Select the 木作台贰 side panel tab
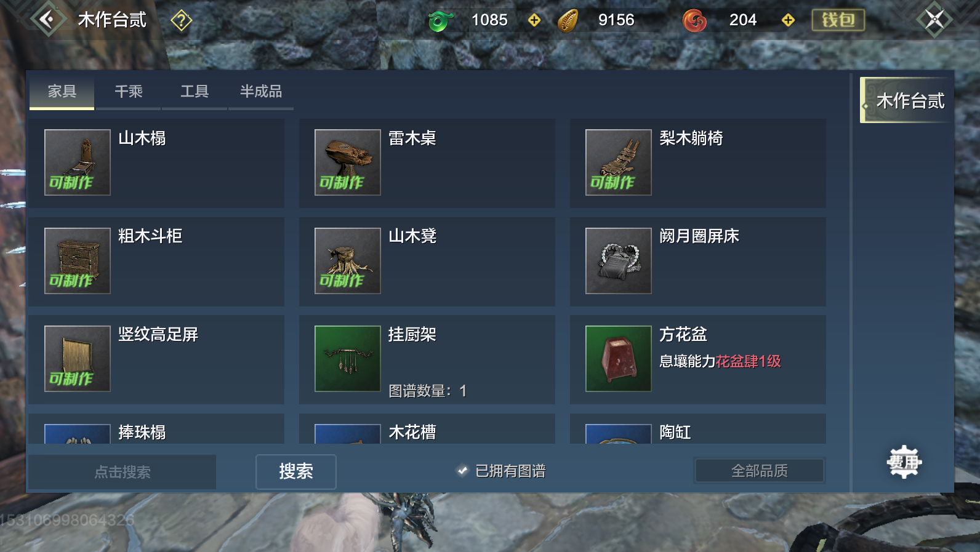Image resolution: width=980 pixels, height=552 pixels. click(907, 100)
